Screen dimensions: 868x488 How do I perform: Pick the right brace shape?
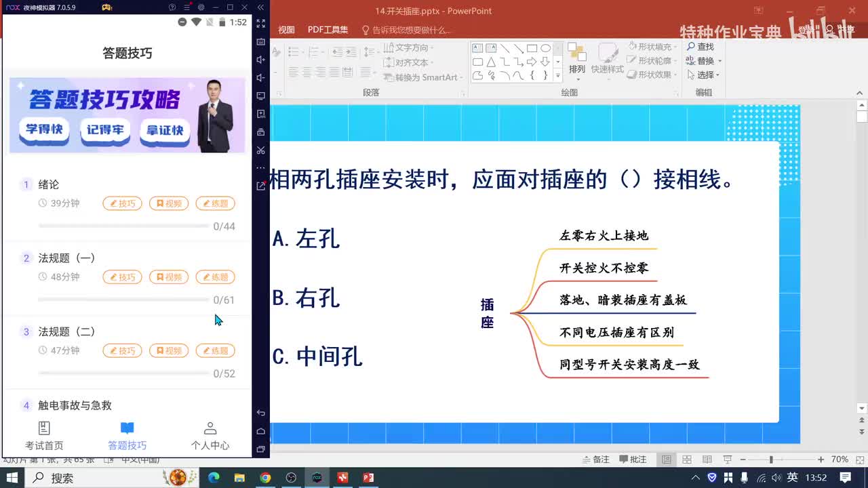click(x=545, y=75)
